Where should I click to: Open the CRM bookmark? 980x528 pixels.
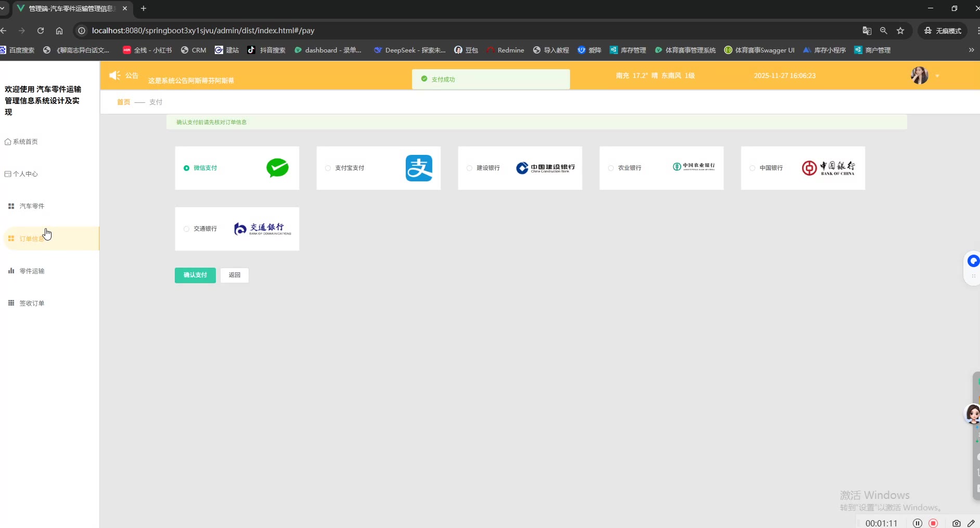[x=194, y=50]
